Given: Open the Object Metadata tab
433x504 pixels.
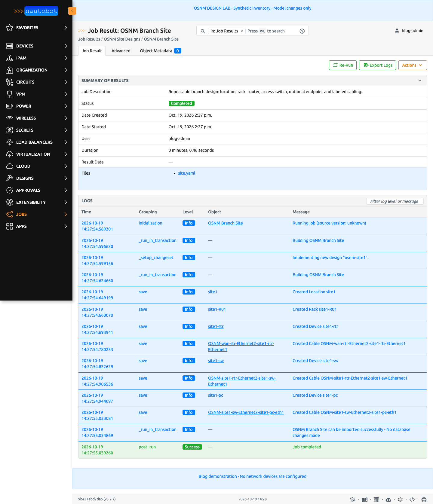Looking at the screenshot, I should [x=161, y=51].
